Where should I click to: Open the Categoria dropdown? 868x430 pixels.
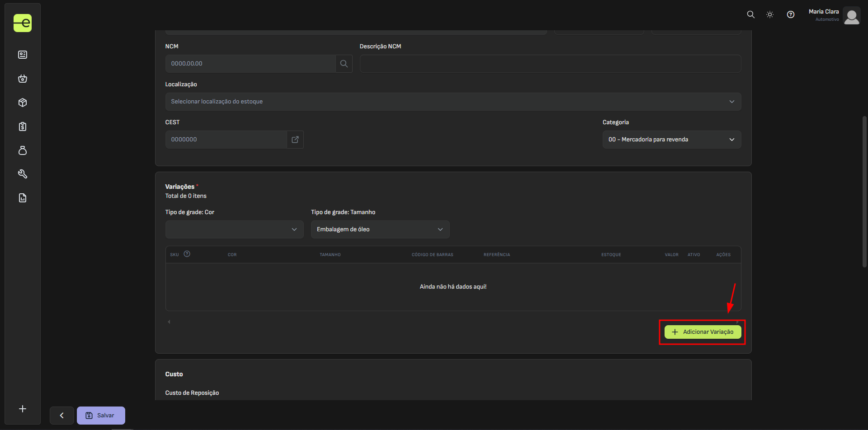(671, 140)
